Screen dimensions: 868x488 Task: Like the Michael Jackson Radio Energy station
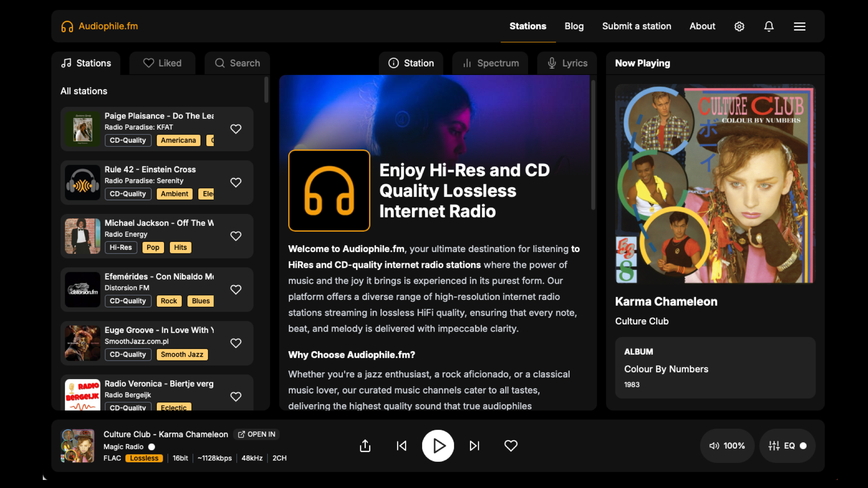236,236
